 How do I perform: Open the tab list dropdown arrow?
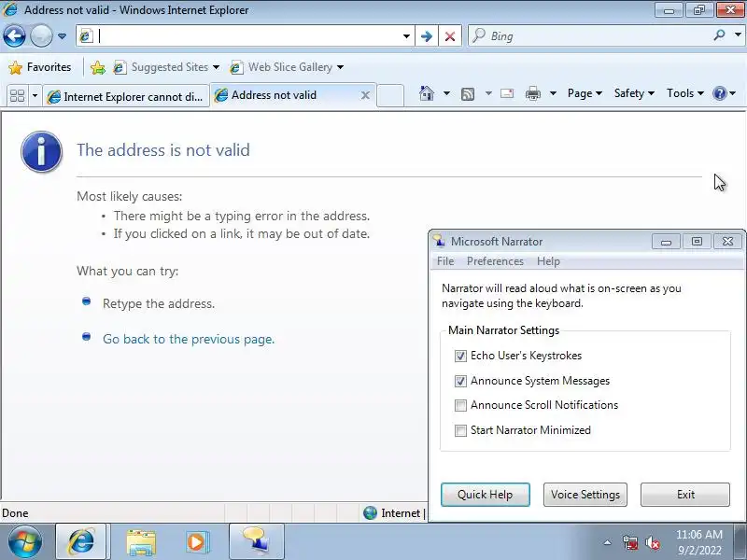tap(35, 96)
